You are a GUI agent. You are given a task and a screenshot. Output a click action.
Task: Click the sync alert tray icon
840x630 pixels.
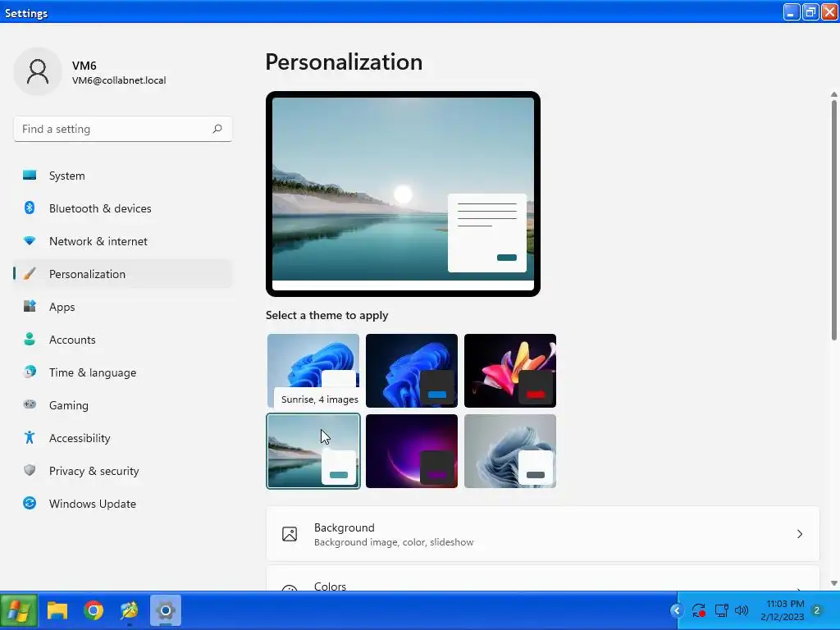pos(699,610)
